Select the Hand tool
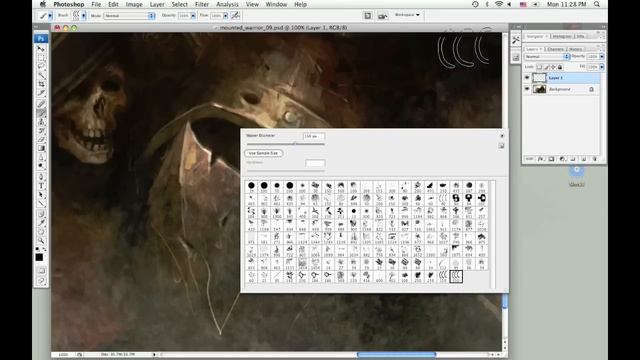This screenshot has height=360, width=640. pos(41,231)
